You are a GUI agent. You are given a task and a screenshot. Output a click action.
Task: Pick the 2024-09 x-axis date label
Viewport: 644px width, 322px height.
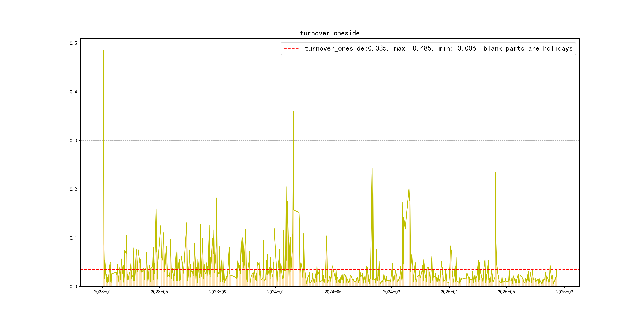[x=391, y=292]
